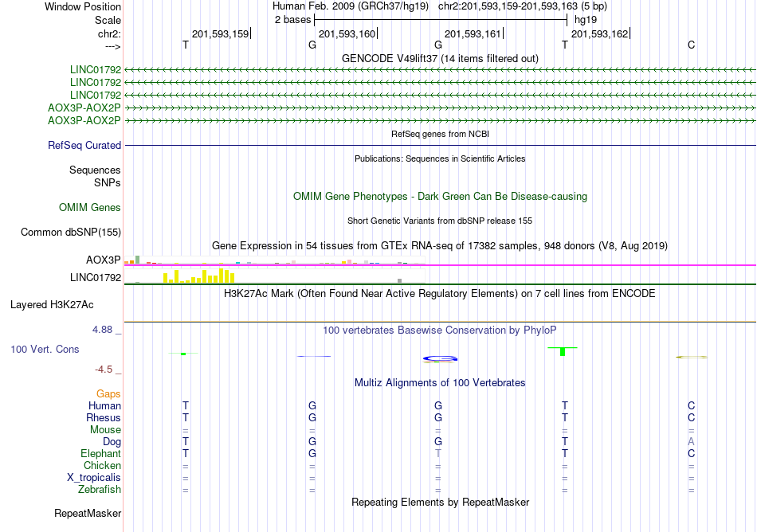Image resolution: width=757 pixels, height=532 pixels.
Task: Click the AOX3P GTEx expression label
Action: click(104, 260)
